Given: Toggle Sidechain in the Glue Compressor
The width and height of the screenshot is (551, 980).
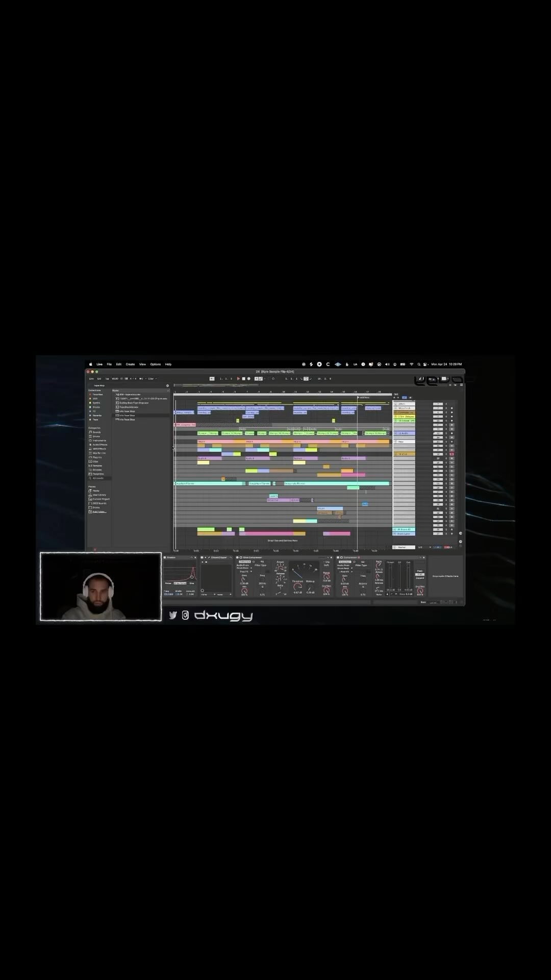Looking at the screenshot, I should point(244,561).
